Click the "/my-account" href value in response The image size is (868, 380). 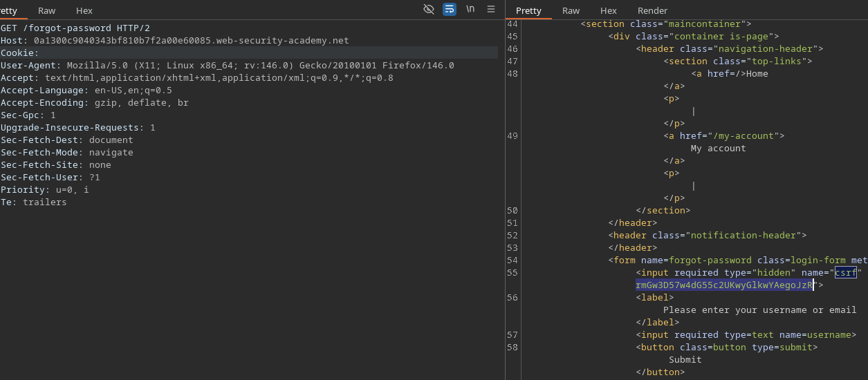pyautogui.click(x=743, y=136)
